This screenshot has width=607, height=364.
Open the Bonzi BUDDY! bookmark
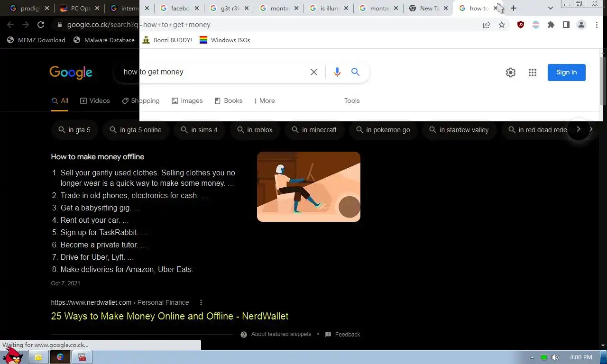click(x=167, y=40)
